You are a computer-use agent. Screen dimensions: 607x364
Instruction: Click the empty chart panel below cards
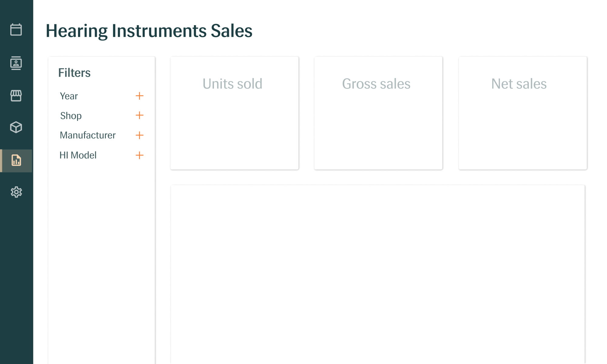(378, 273)
